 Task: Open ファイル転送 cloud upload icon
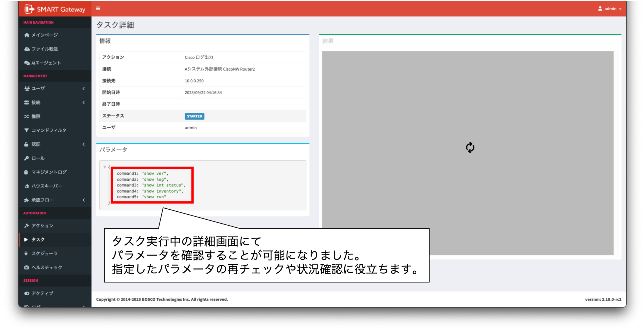point(27,49)
